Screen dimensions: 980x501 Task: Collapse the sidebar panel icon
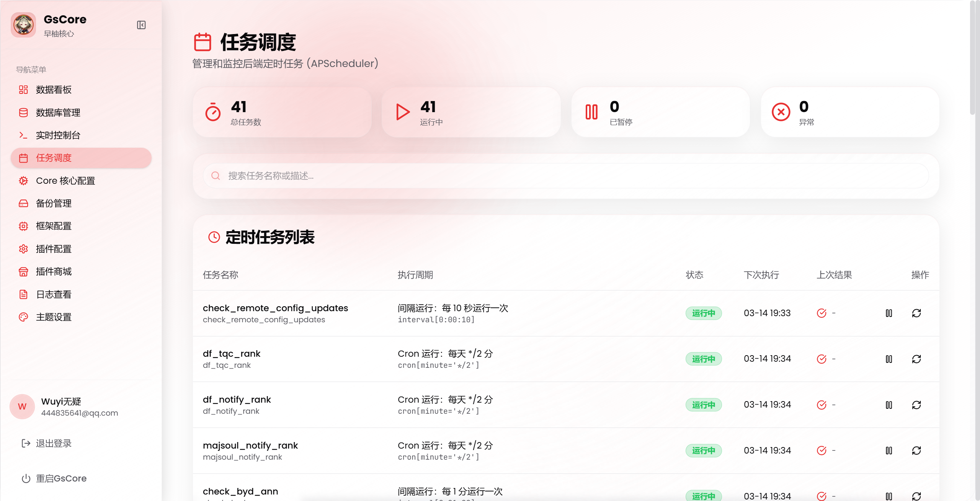141,25
